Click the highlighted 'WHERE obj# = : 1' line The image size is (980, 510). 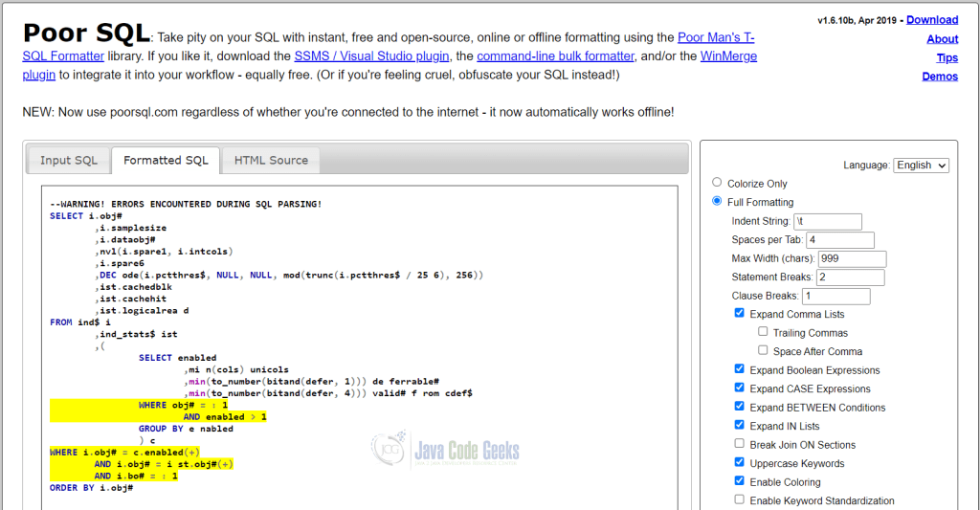[x=183, y=405]
